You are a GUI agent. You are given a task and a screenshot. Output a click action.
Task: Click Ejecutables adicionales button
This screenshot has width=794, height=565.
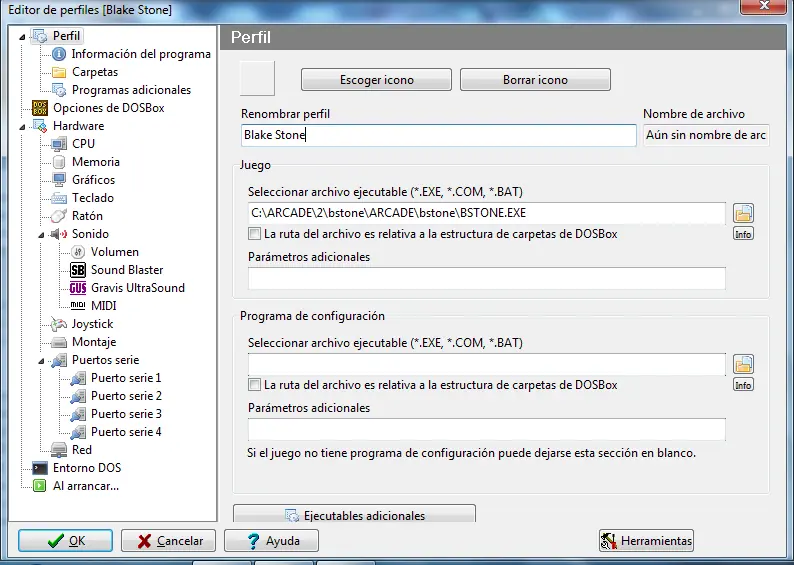coord(354,513)
